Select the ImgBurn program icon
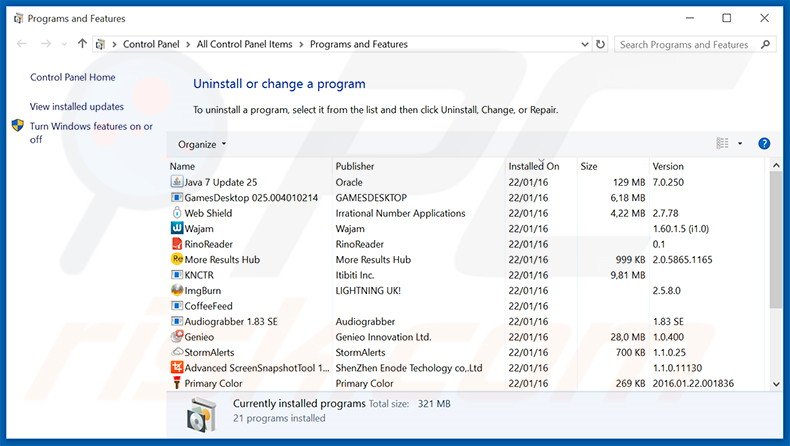 pos(177,291)
